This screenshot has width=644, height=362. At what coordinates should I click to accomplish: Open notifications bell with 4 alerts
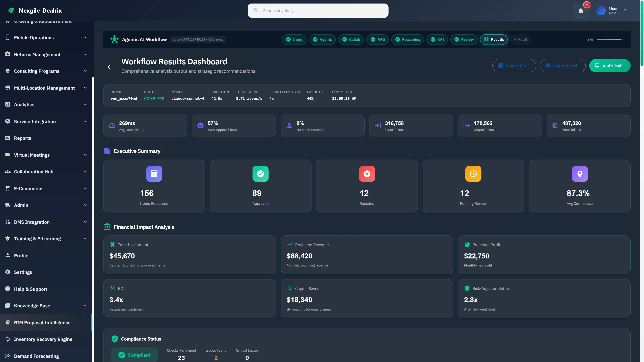click(x=580, y=11)
